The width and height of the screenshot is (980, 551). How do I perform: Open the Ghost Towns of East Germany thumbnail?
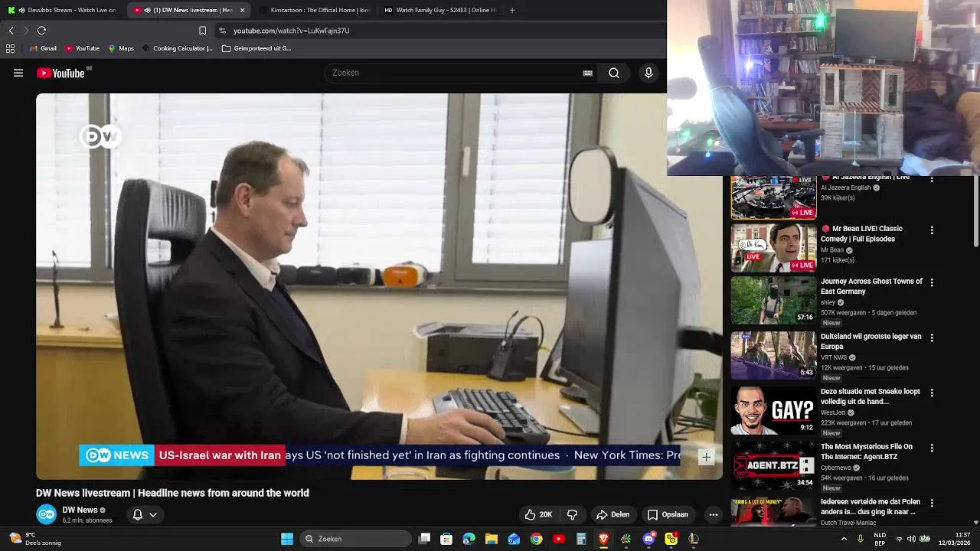point(773,301)
